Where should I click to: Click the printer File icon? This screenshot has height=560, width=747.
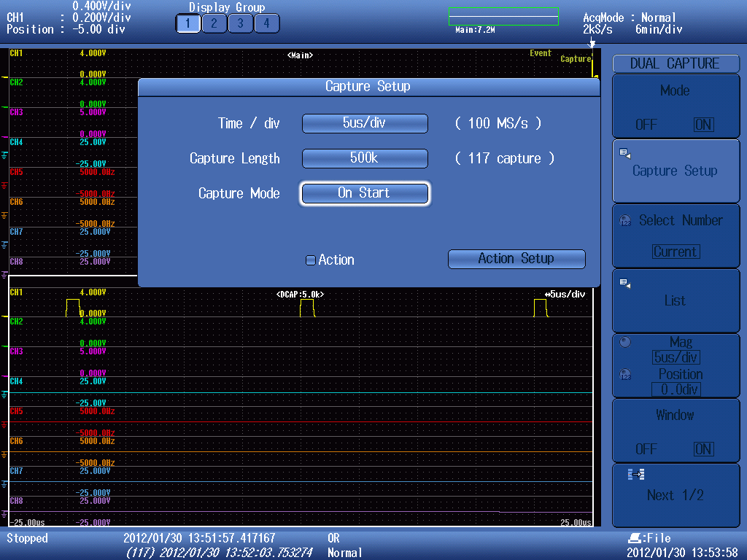click(x=635, y=538)
